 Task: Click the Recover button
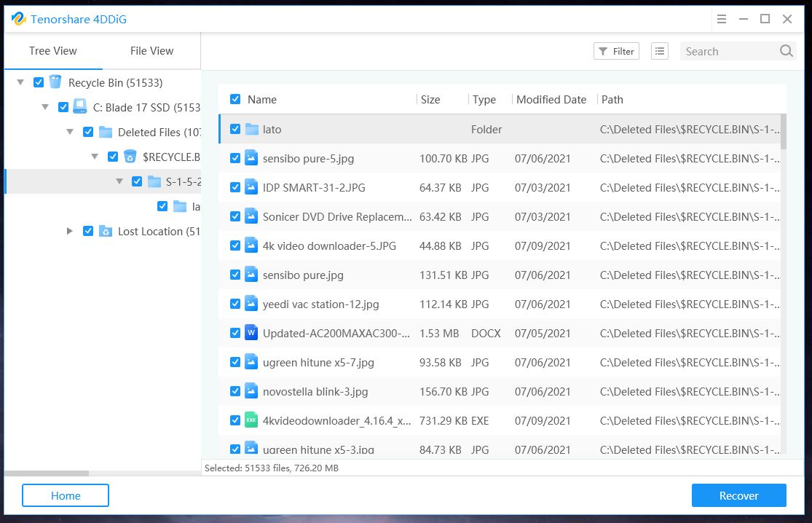point(738,495)
